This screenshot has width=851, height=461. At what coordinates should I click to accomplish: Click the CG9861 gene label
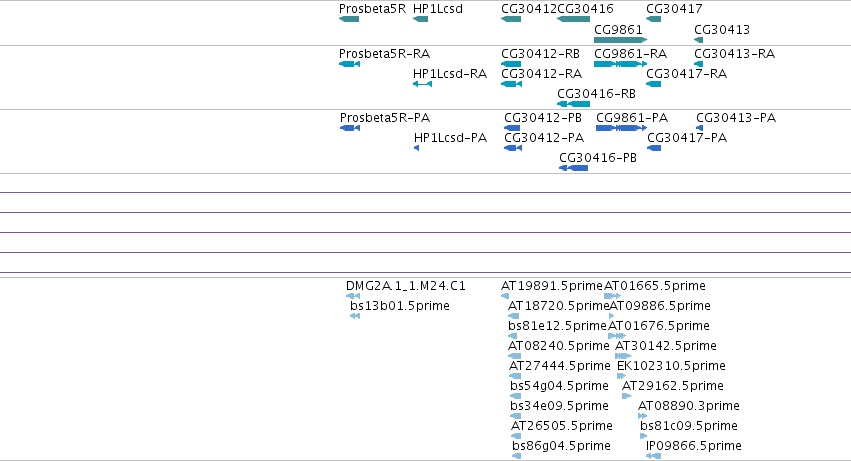point(618,30)
